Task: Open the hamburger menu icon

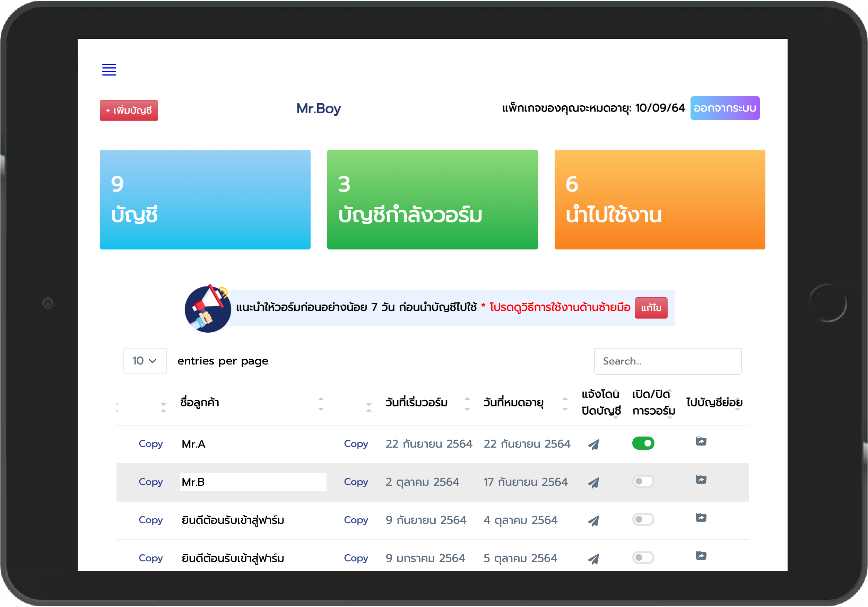Action: click(x=109, y=70)
